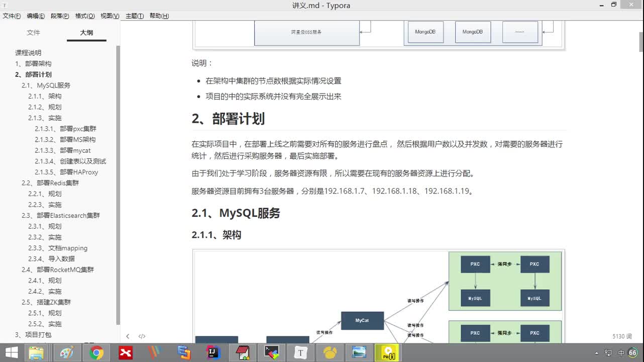Screen dimensions: 644x362
Task: Open the Sublime Text taskbar icon
Action: pyautogui.click(x=184, y=353)
